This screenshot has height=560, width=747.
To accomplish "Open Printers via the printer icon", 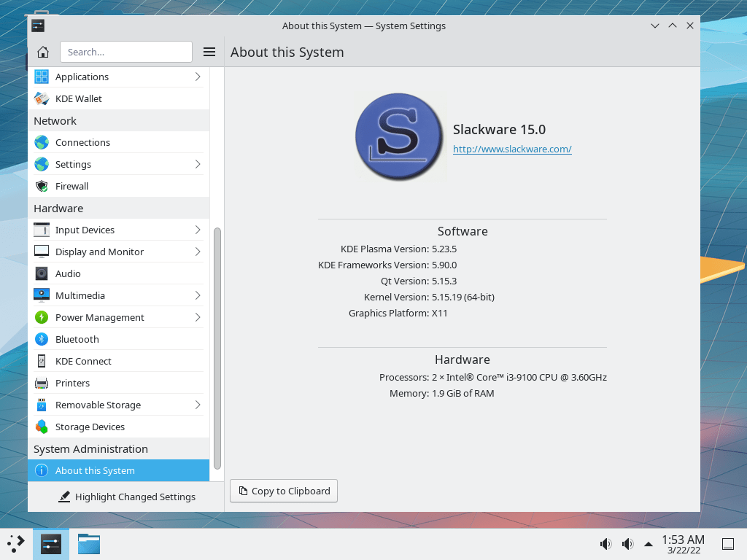I will click(42, 384).
